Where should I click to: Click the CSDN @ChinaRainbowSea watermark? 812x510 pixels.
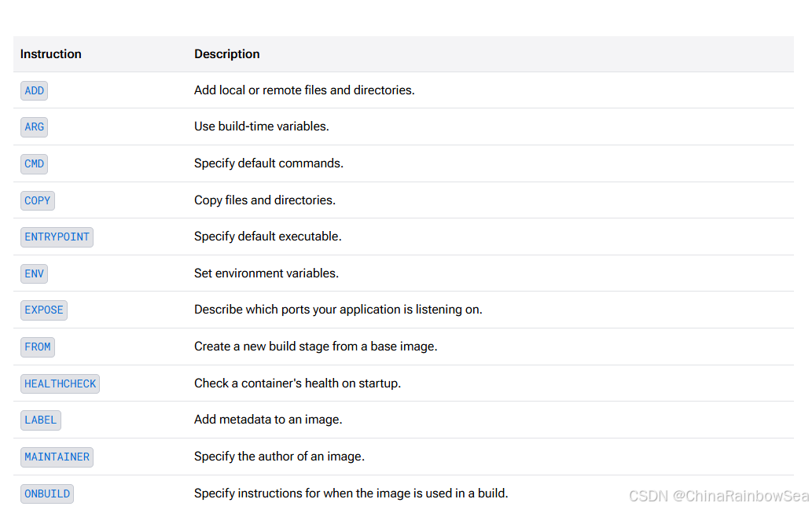[718, 496]
